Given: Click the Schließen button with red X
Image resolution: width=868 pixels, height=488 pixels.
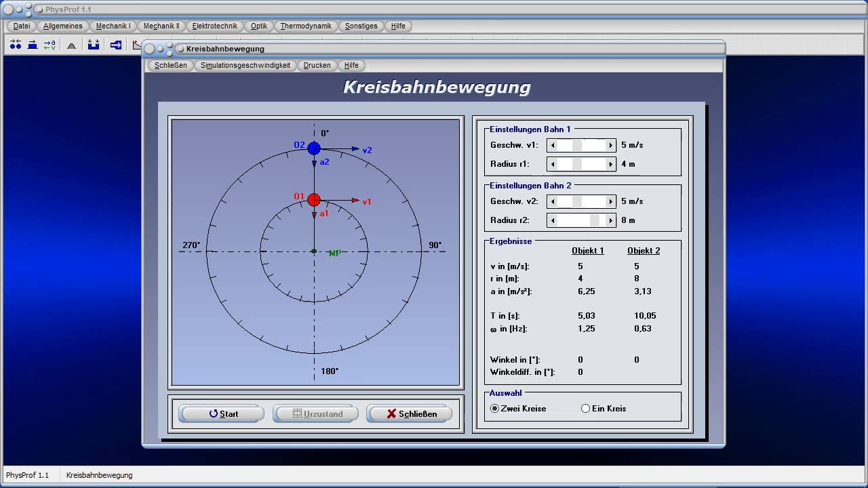Looking at the screenshot, I should 410,413.
